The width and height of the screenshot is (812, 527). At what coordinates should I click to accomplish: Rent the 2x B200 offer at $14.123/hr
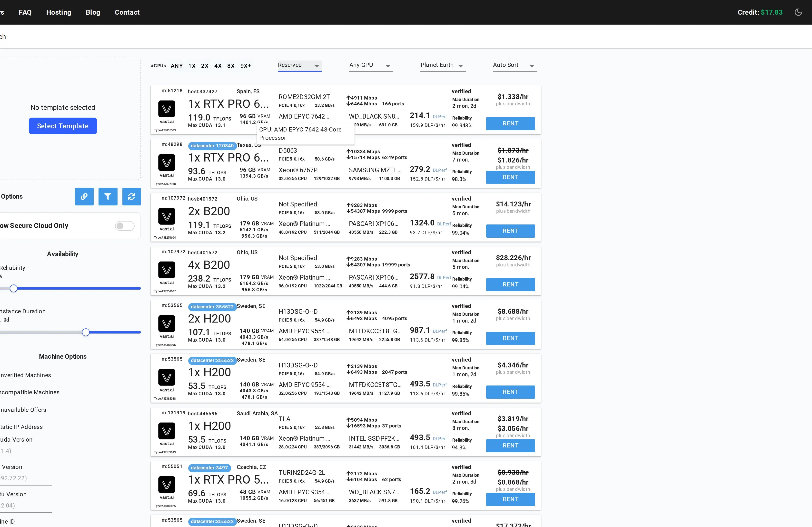coord(510,231)
